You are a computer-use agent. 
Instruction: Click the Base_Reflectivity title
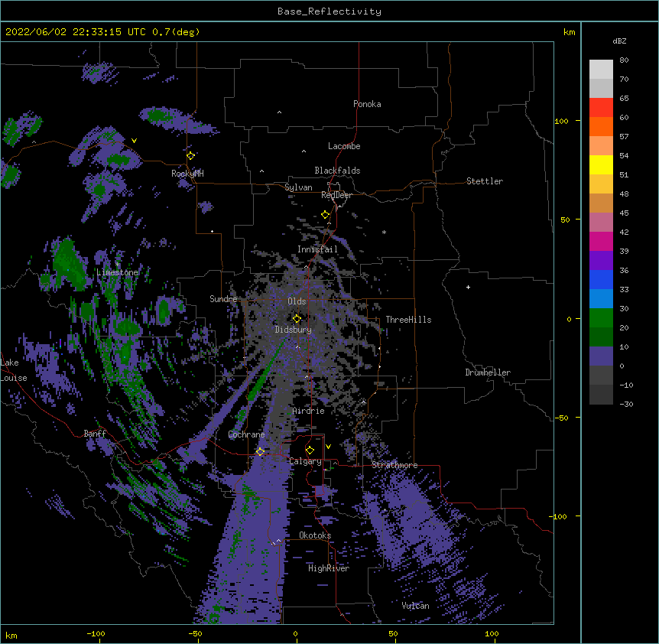tap(329, 11)
